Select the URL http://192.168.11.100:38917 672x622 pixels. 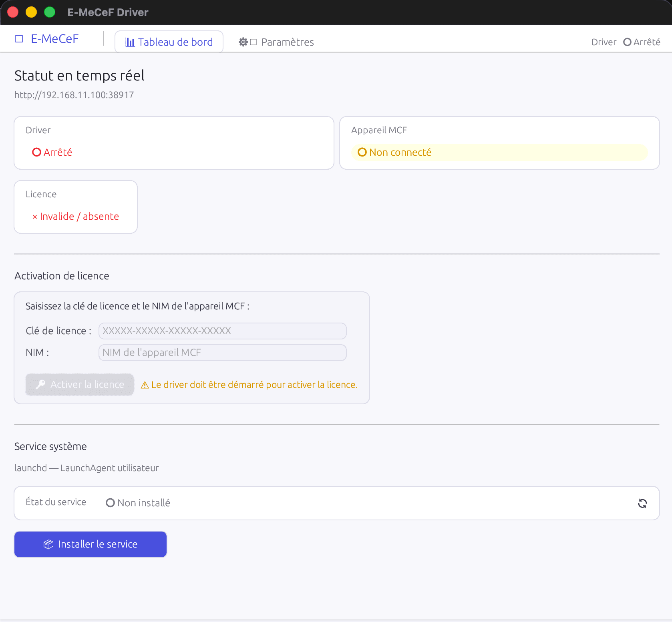[74, 95]
